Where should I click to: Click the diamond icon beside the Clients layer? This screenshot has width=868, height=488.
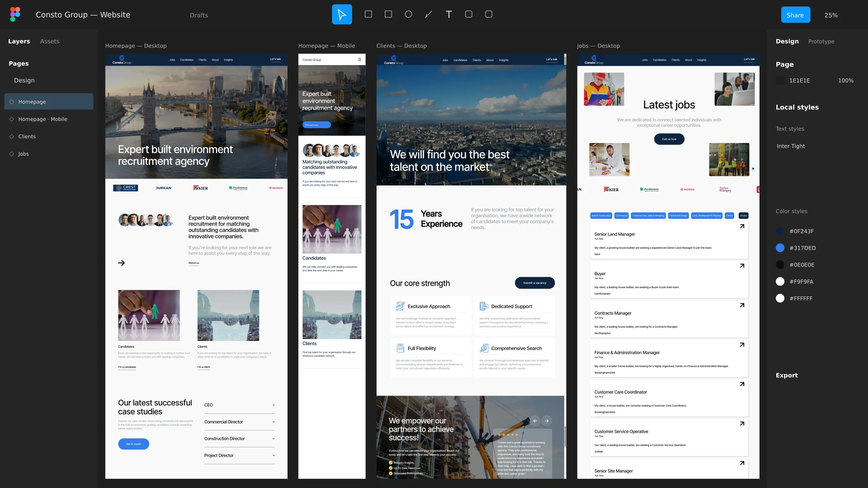12,137
